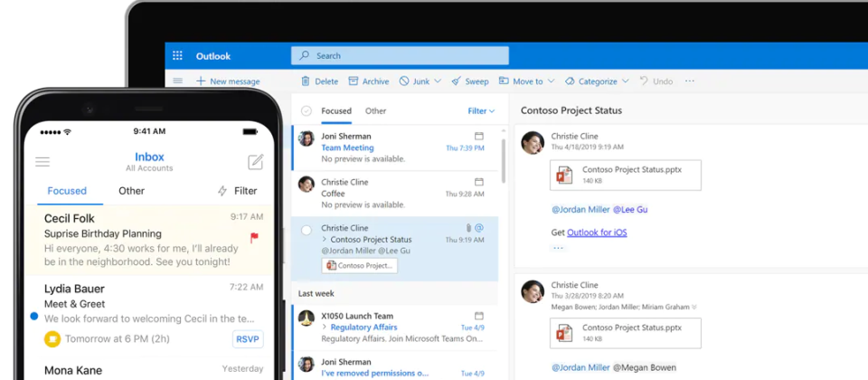Viewport: 868px width, 380px height.
Task: Click the Outlook brand title in header
Action: click(213, 56)
